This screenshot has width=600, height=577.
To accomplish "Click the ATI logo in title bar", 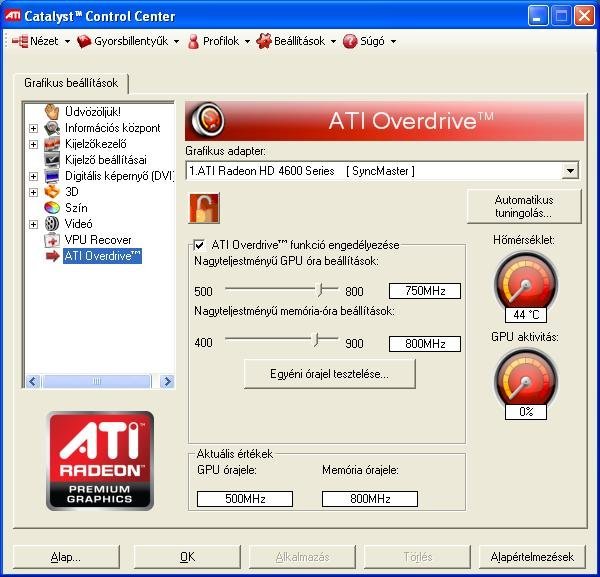I will 13,15.
